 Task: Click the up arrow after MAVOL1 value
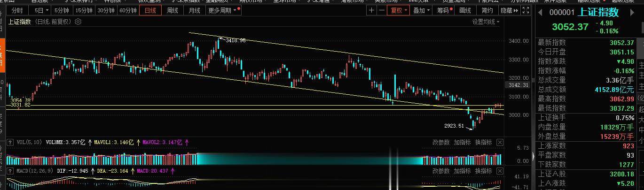click(x=138, y=142)
